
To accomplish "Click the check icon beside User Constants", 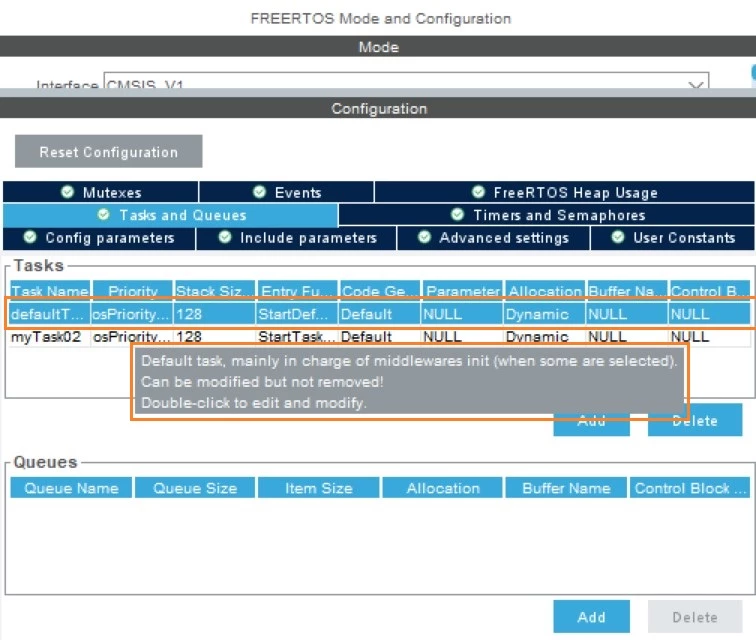I will click(618, 237).
